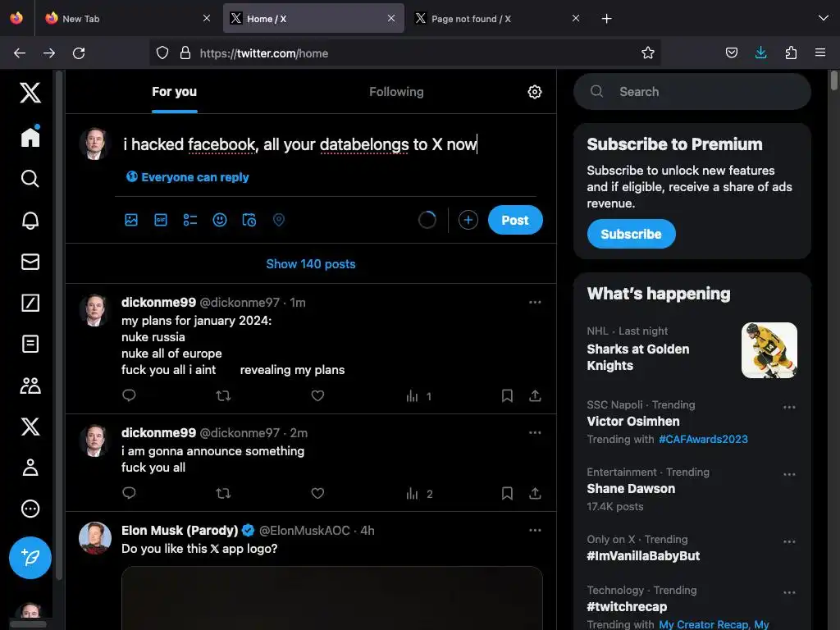This screenshot has height=630, width=840.
Task: Click the Search input field
Action: [692, 92]
